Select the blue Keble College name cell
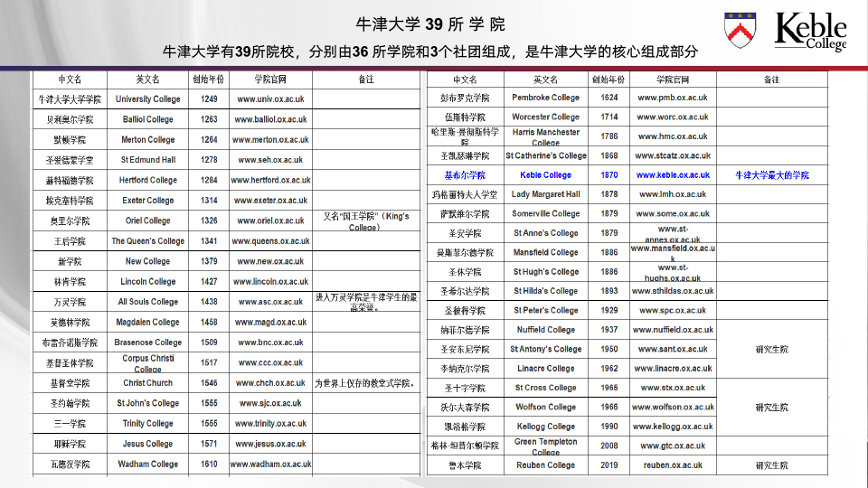The width and height of the screenshot is (868, 488). (545, 175)
